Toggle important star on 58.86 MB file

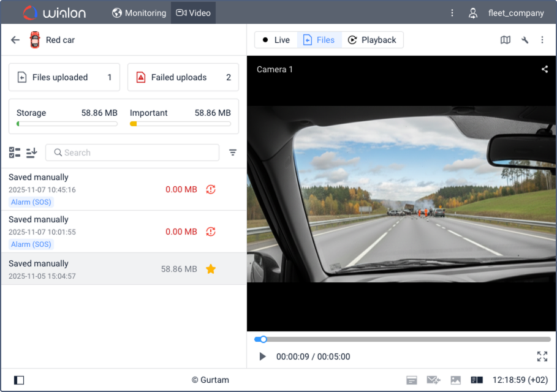point(211,269)
